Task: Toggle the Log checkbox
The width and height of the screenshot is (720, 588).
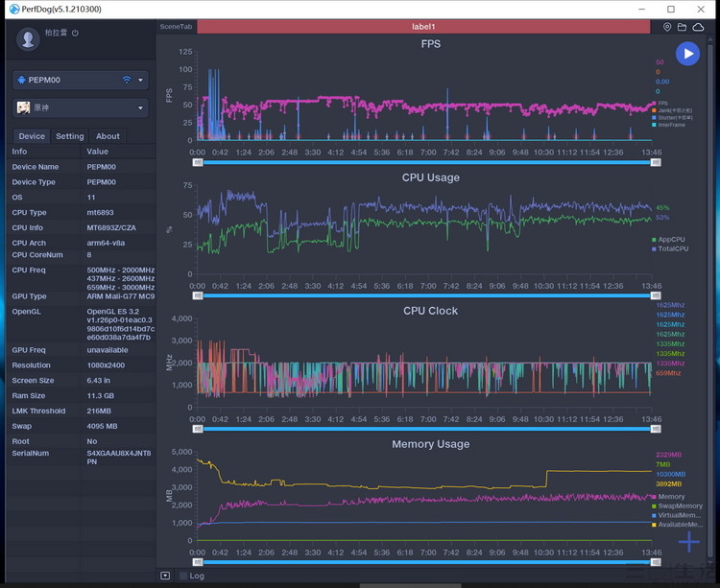Action: pos(183,576)
